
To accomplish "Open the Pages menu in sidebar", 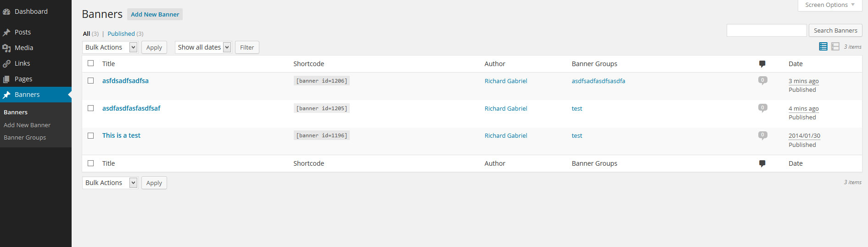I will pyautogui.click(x=23, y=79).
